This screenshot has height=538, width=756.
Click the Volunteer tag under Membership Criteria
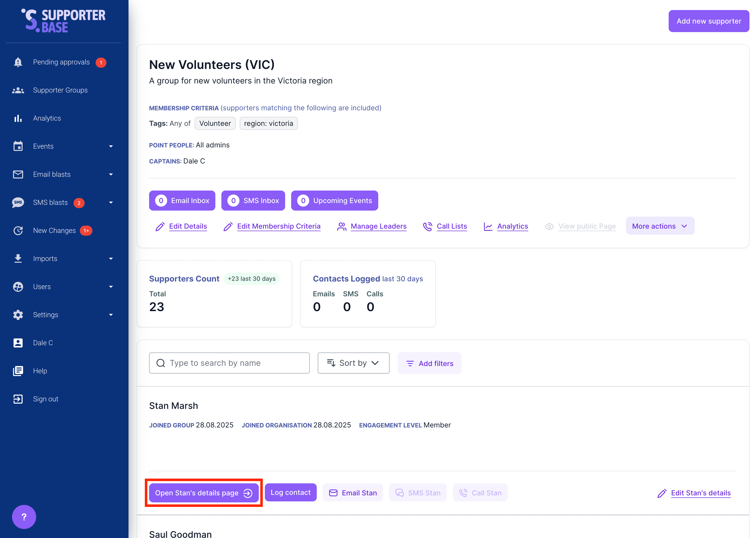pos(215,123)
